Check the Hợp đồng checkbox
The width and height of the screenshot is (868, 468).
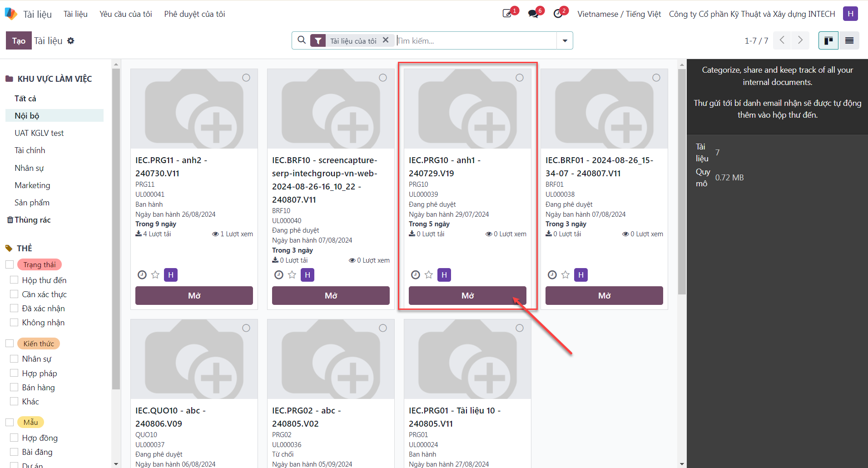coord(14,438)
